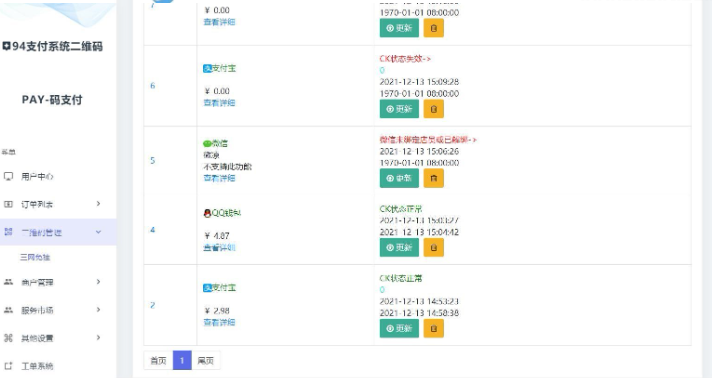Open 查看详细 link in row 6

(x=219, y=103)
